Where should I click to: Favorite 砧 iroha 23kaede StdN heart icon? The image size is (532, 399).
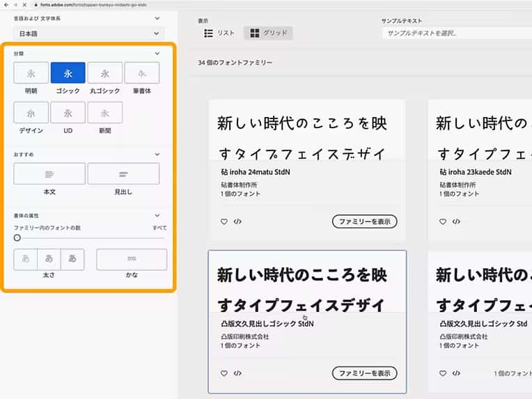[443, 221]
